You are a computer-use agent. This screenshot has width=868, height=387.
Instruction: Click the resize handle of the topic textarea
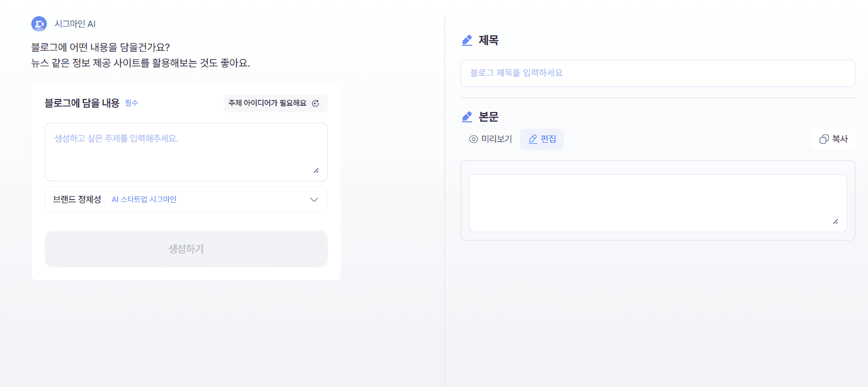(x=316, y=169)
